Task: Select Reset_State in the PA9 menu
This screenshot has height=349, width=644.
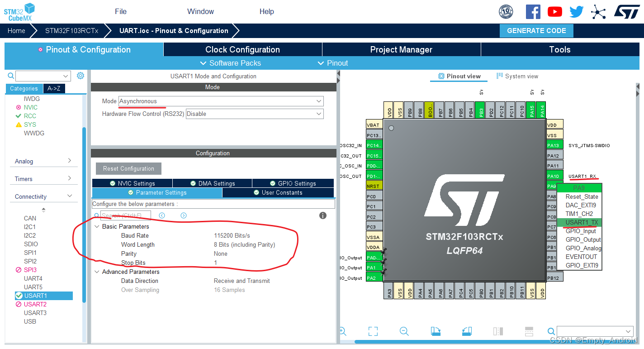Action: (579, 196)
